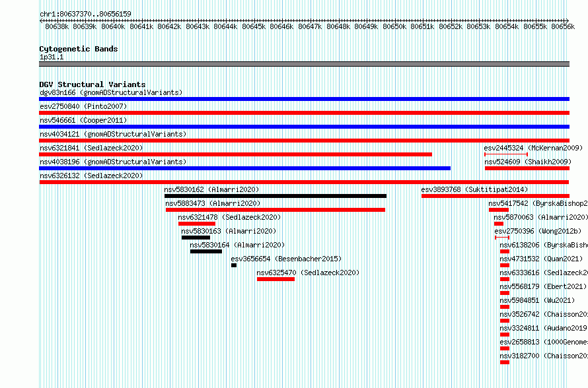Open nsv4038196 gnomADStructuralVariants label
This screenshot has height=388, width=588.
coord(113,162)
